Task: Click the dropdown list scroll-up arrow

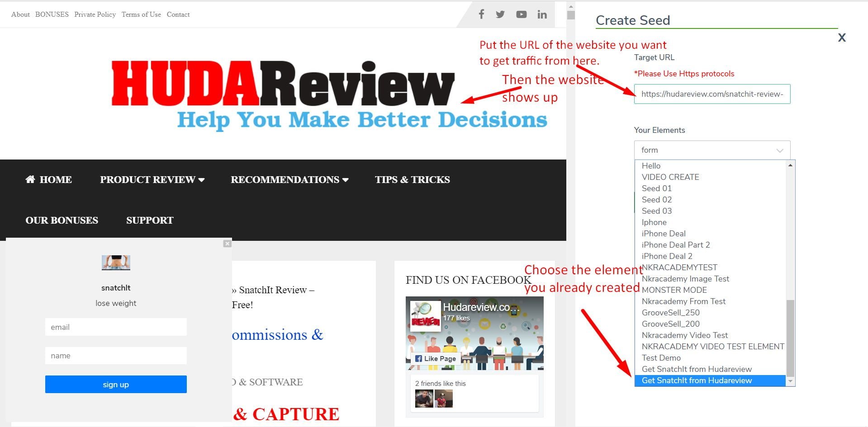Action: coord(790,165)
